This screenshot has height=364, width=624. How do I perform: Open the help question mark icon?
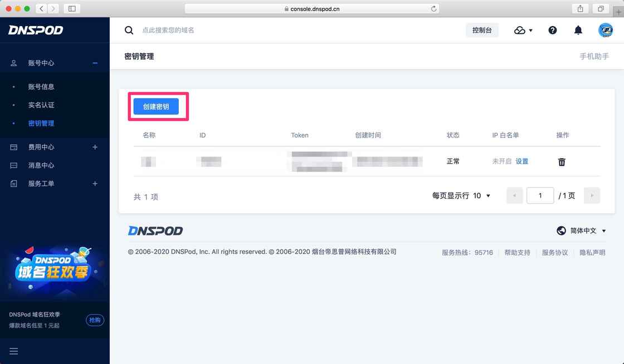[x=552, y=30]
